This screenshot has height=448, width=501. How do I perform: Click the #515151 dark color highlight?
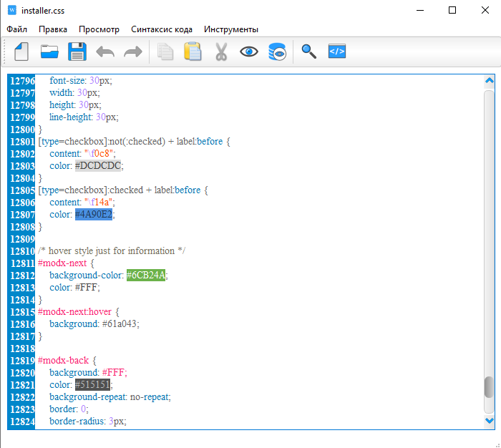point(92,384)
